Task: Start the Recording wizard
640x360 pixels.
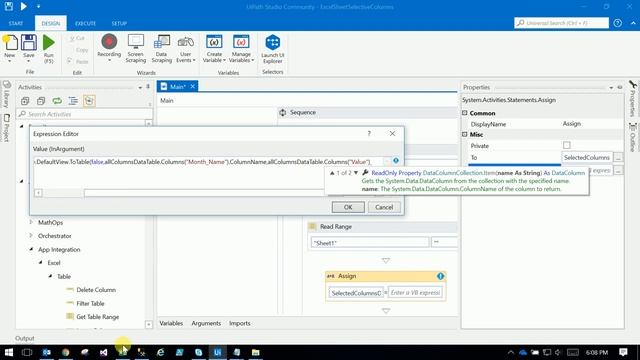Action: pyautogui.click(x=109, y=47)
